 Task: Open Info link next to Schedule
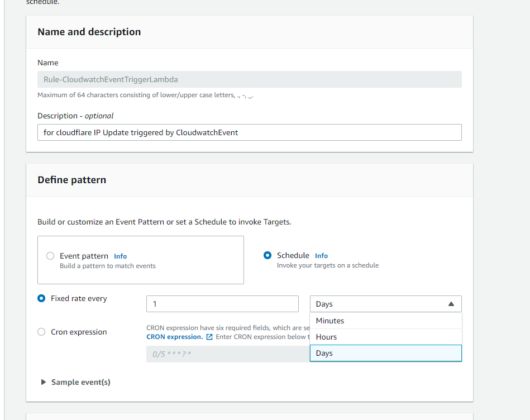321,256
